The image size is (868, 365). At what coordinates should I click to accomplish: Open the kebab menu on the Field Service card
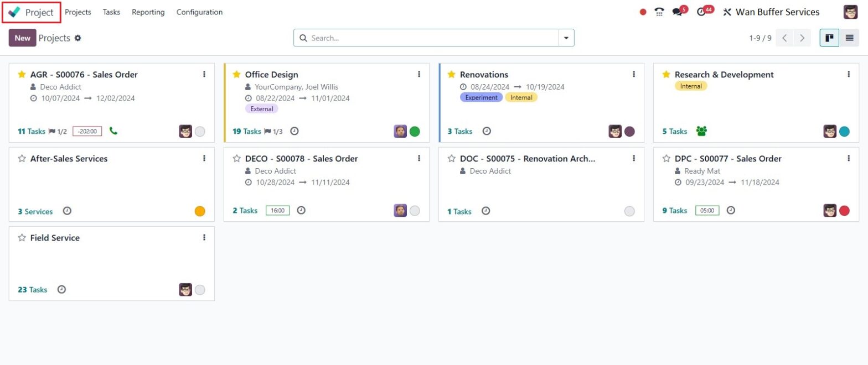click(x=204, y=237)
